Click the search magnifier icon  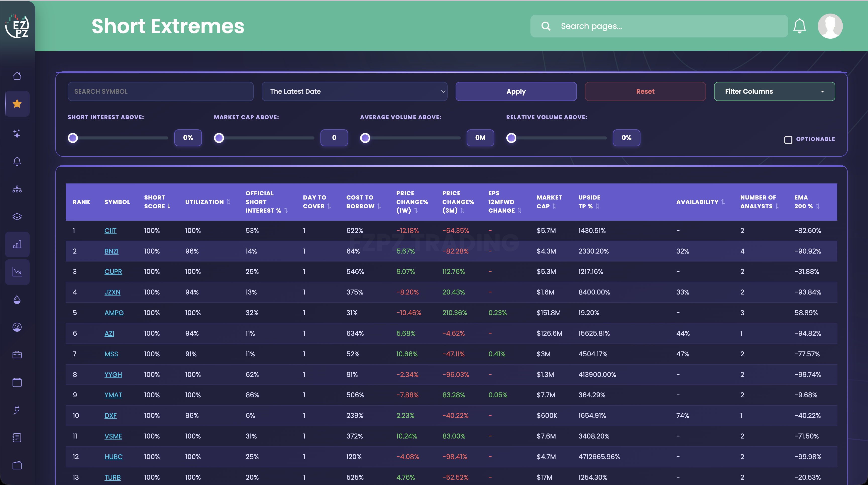click(x=546, y=26)
